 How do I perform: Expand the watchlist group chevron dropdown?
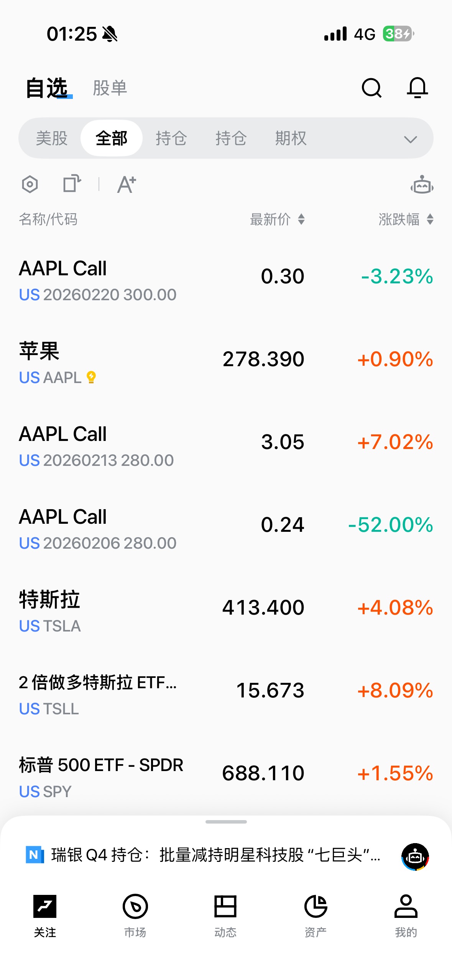coord(410,139)
